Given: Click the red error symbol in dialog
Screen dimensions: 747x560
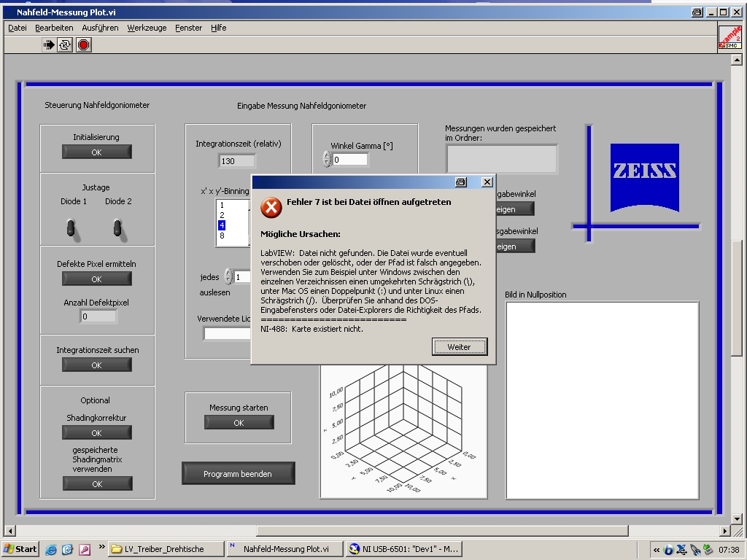Looking at the screenshot, I should [271, 208].
